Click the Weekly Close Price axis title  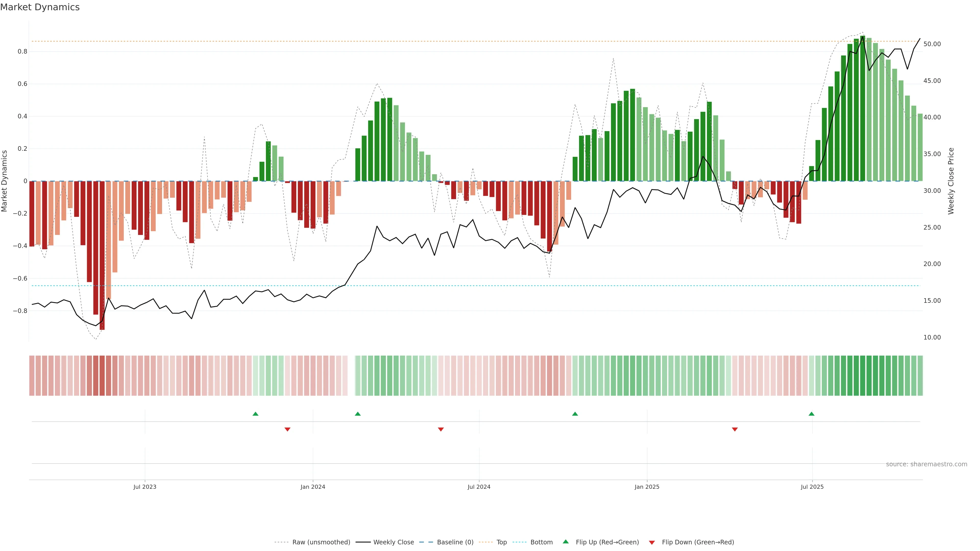tap(951, 181)
